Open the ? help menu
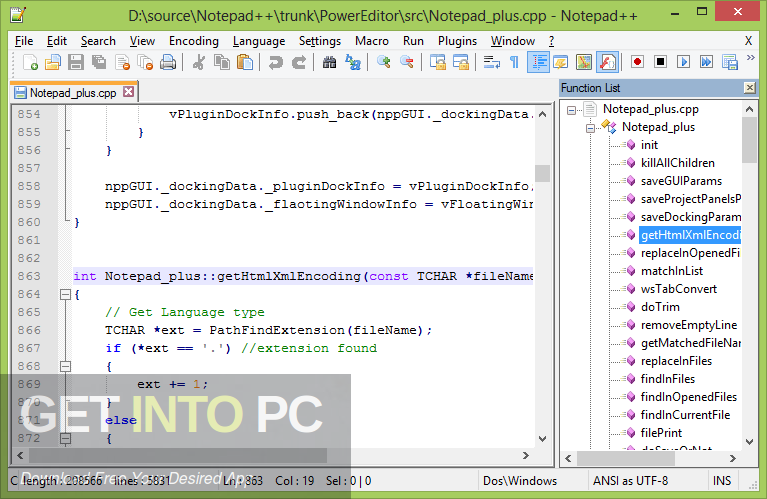767x499 pixels. [551, 41]
